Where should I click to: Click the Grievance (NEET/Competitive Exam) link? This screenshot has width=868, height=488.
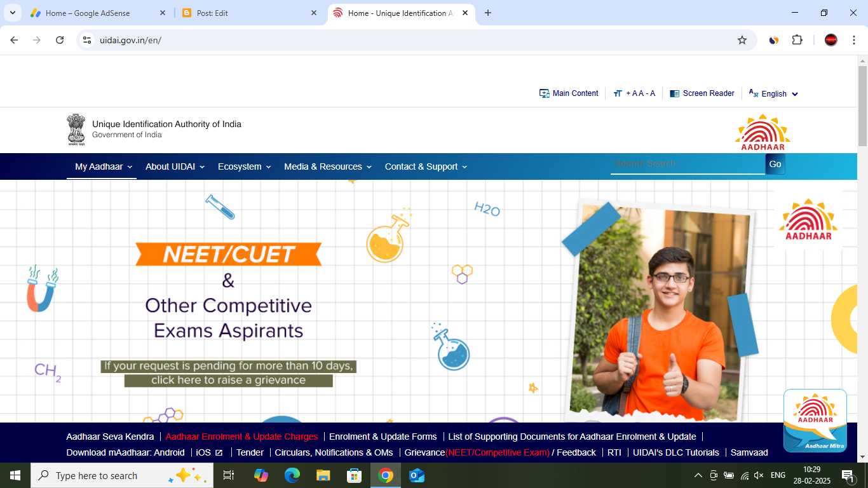[x=477, y=452]
